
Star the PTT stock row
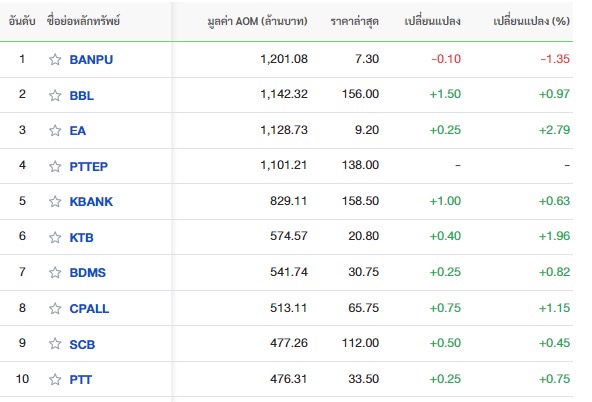point(55,379)
